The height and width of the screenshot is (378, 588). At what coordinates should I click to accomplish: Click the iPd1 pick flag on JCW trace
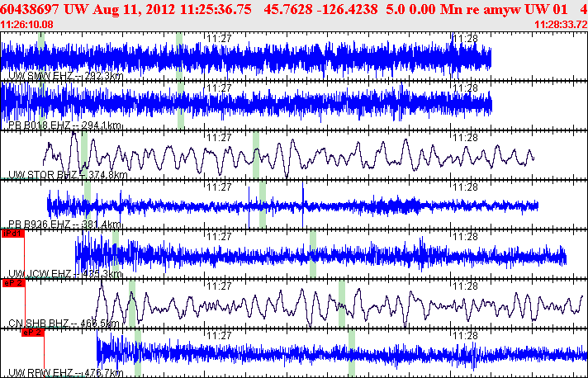(13, 234)
